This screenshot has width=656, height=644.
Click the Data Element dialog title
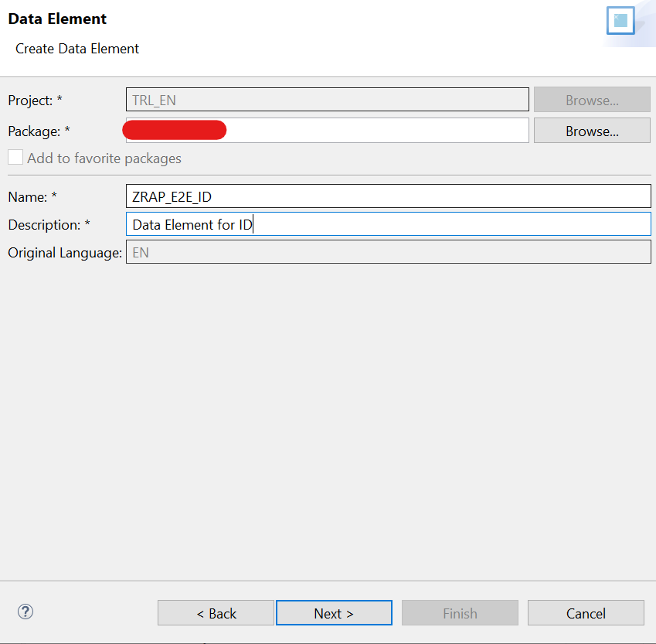pyautogui.click(x=58, y=19)
